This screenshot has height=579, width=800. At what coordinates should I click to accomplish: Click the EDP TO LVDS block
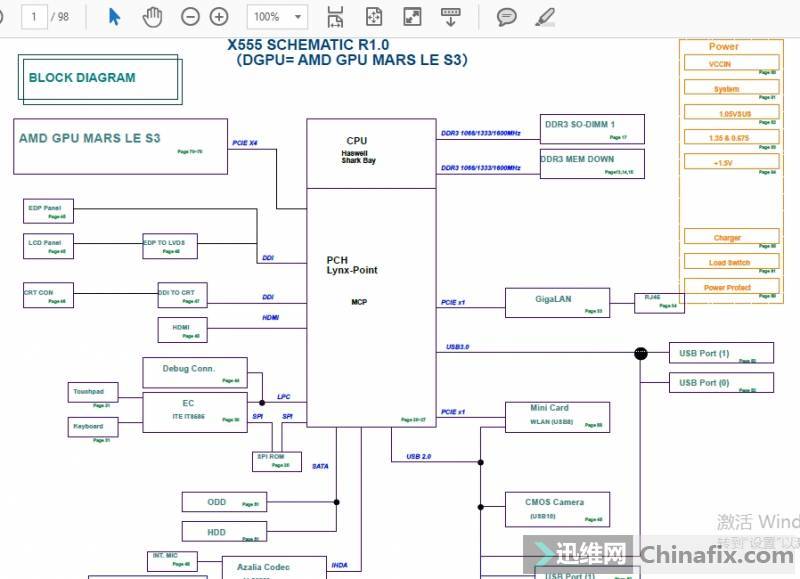[x=170, y=246]
